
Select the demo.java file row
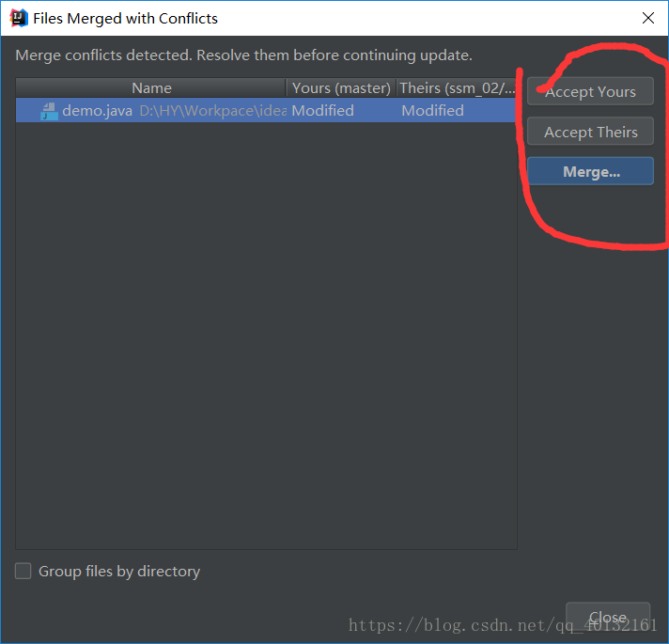[x=266, y=111]
